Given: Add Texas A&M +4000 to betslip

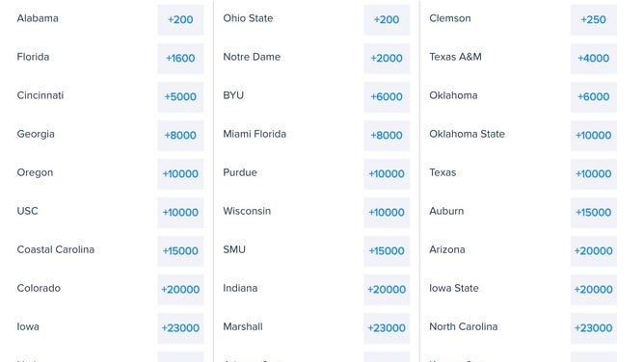Looking at the screenshot, I should click(594, 58).
